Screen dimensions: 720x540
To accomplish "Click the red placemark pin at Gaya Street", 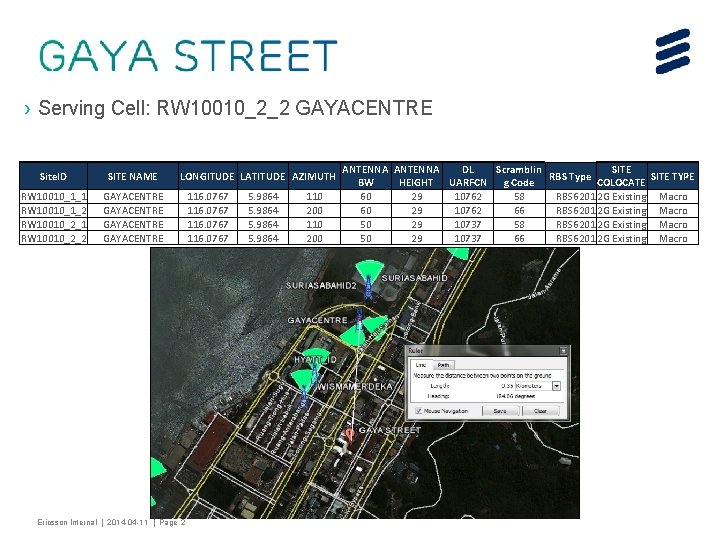I will pyautogui.click(x=350, y=435).
